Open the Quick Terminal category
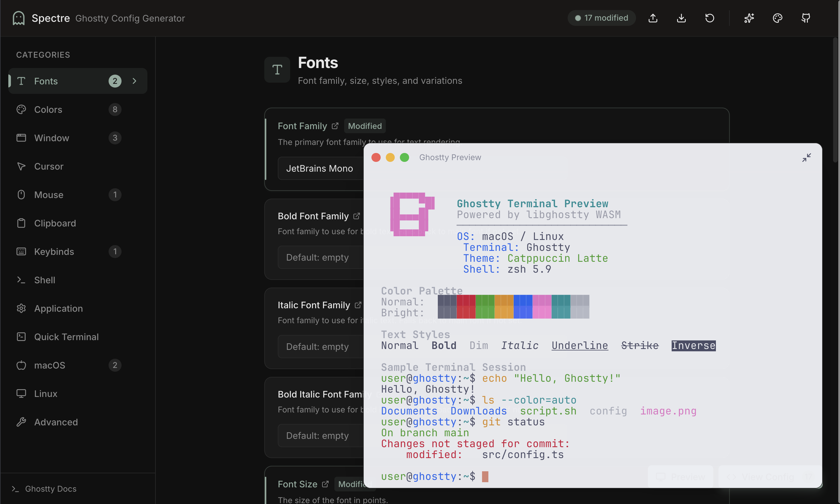 (x=78, y=337)
